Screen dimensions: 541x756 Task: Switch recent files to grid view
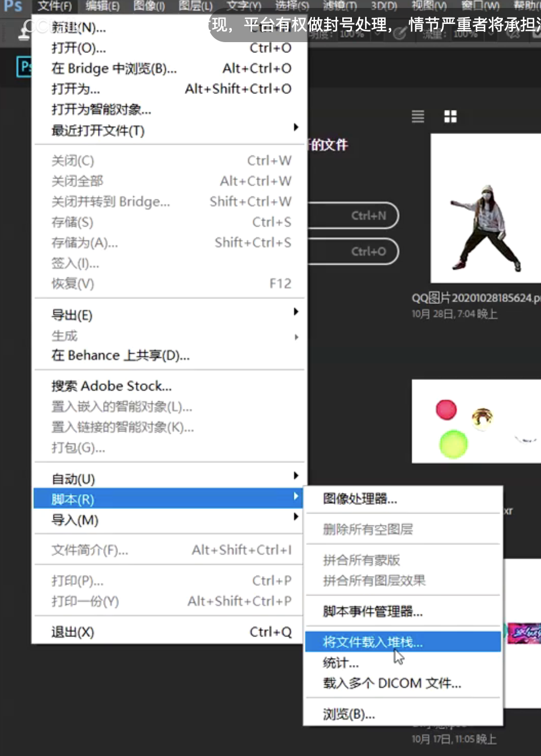click(x=450, y=117)
